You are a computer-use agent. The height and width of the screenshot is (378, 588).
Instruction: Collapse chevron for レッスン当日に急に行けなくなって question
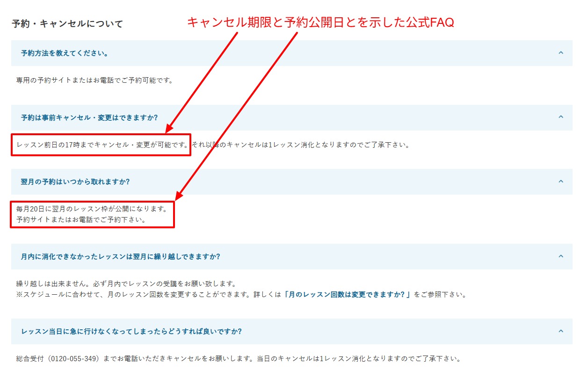561,331
